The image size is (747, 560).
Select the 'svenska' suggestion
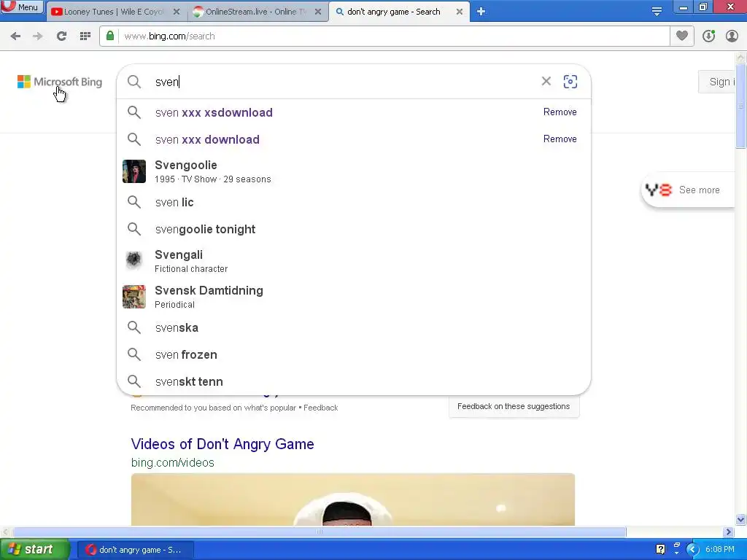point(354,327)
